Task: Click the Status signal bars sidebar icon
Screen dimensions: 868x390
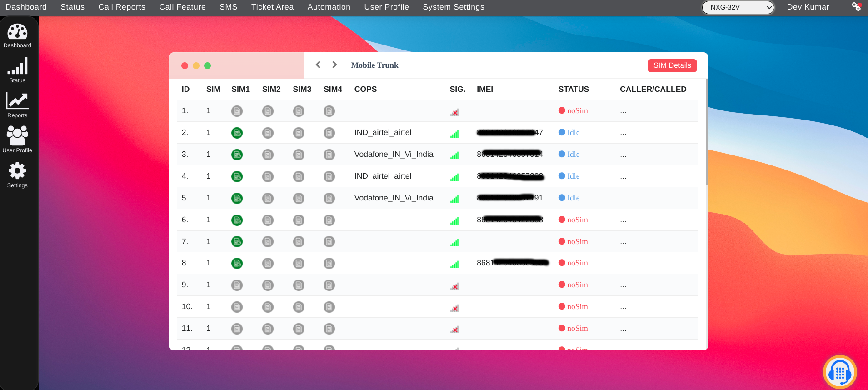Action: point(17,66)
